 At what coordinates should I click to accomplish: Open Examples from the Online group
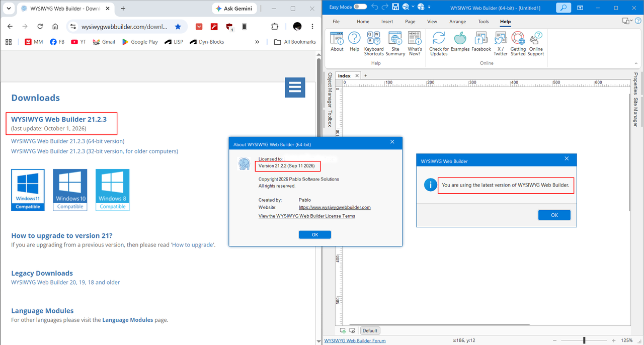pos(460,42)
